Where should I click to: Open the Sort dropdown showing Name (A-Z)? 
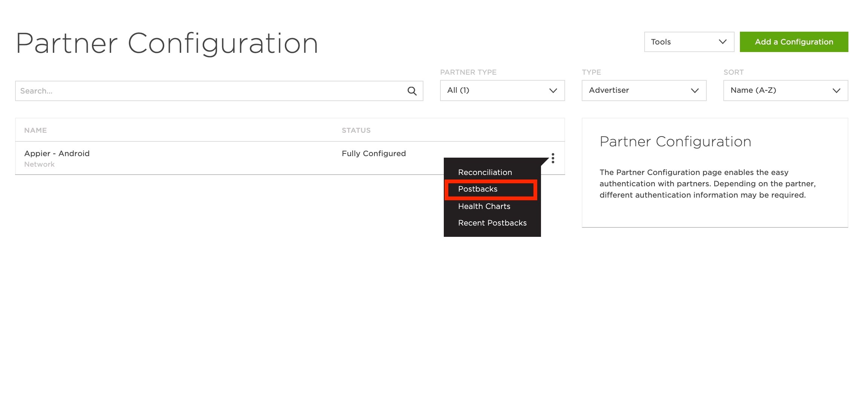click(785, 91)
